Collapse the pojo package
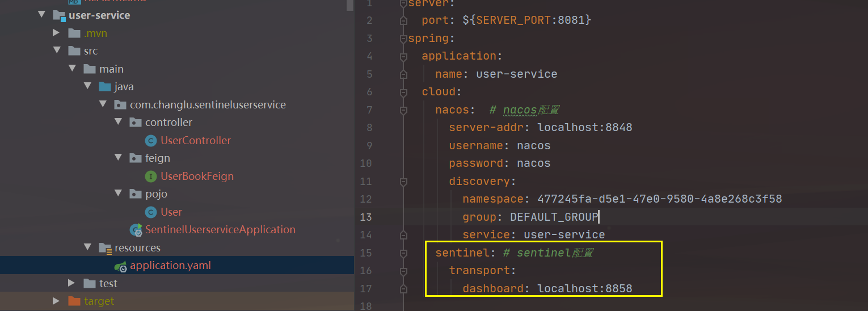Viewport: 868px width, 311px height. [118, 194]
